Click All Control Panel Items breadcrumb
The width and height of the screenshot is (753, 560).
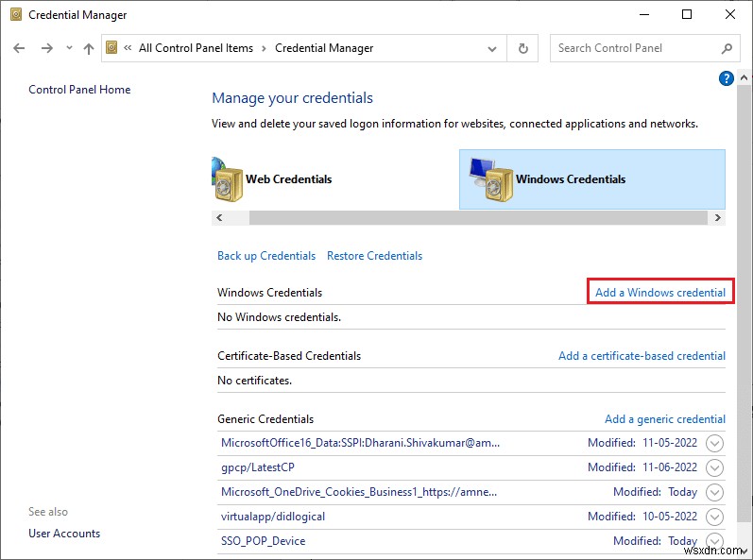(x=195, y=48)
